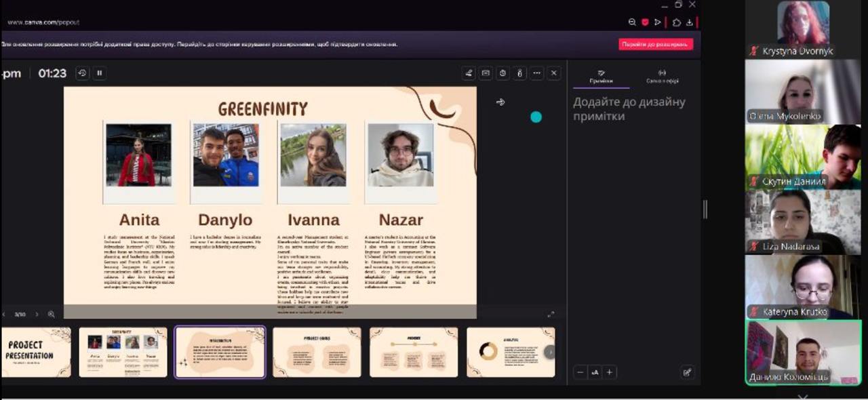Click the captions icon in presenter toolbar

(x=486, y=73)
